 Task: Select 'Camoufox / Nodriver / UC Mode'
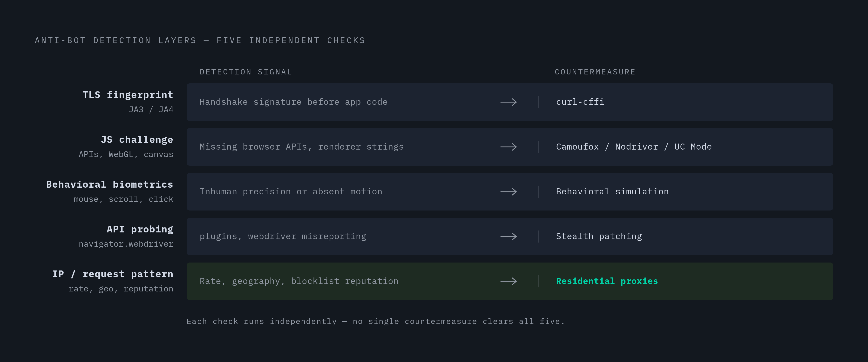point(634,147)
